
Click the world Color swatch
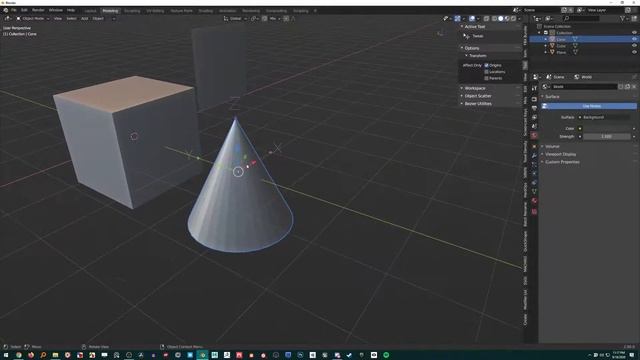(606, 129)
